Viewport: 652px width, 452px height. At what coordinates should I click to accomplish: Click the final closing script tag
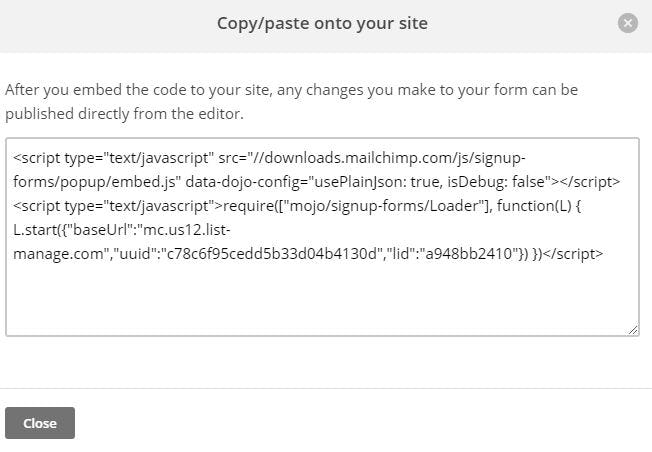tap(570, 254)
